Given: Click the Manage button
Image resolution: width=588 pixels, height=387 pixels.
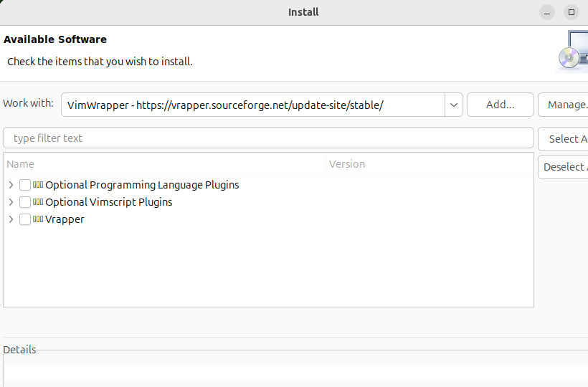Looking at the screenshot, I should point(564,105).
